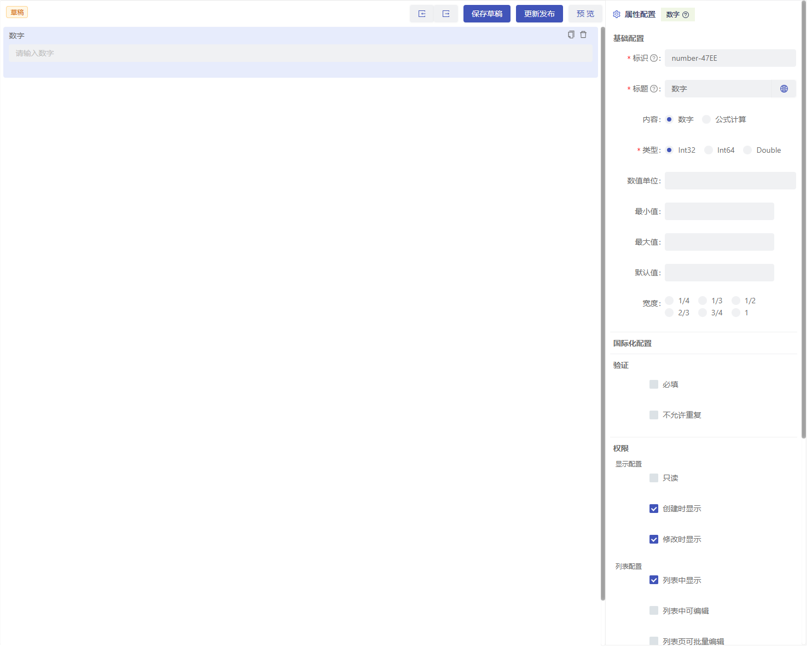Open help tooltip for 标题 label
This screenshot has width=812, height=652.
coord(653,89)
